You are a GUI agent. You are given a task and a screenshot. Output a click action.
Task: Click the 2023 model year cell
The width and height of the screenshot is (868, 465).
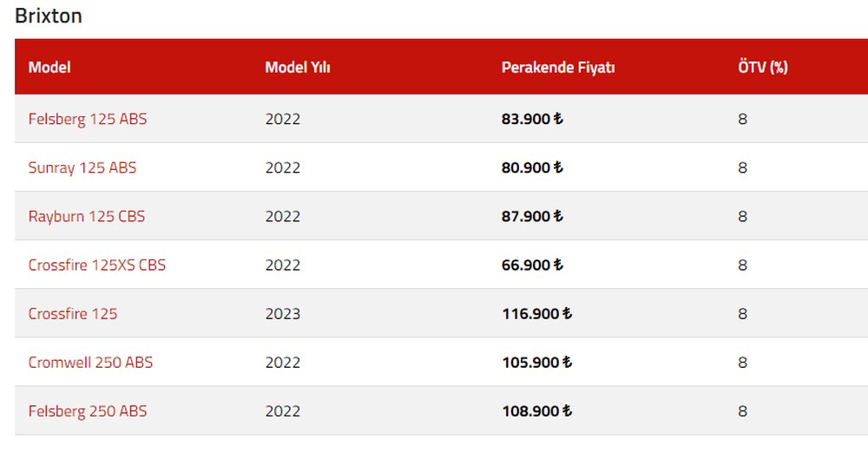pos(282,314)
